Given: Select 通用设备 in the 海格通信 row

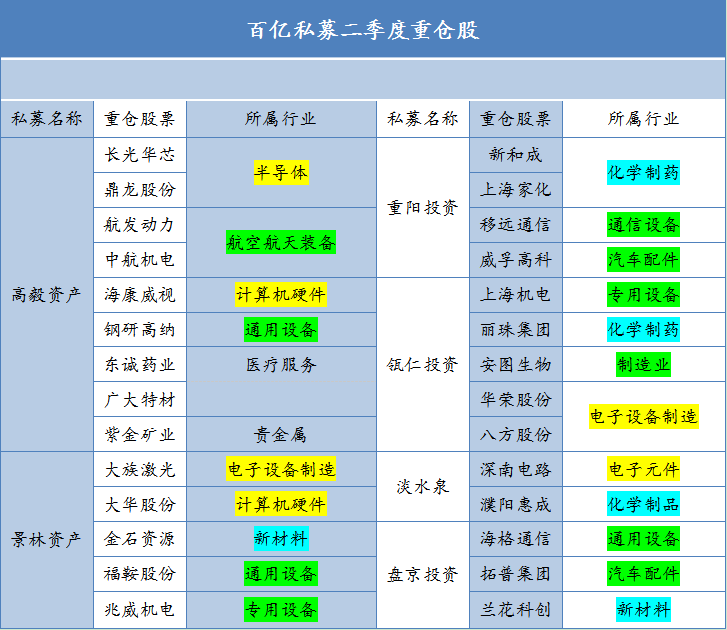Looking at the screenshot, I should coord(644,539).
